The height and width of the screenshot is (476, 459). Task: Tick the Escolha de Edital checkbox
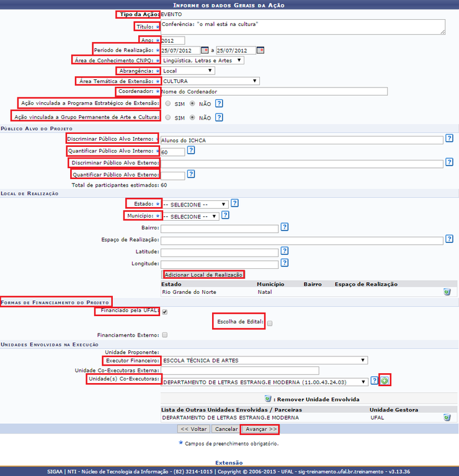pyautogui.click(x=270, y=323)
